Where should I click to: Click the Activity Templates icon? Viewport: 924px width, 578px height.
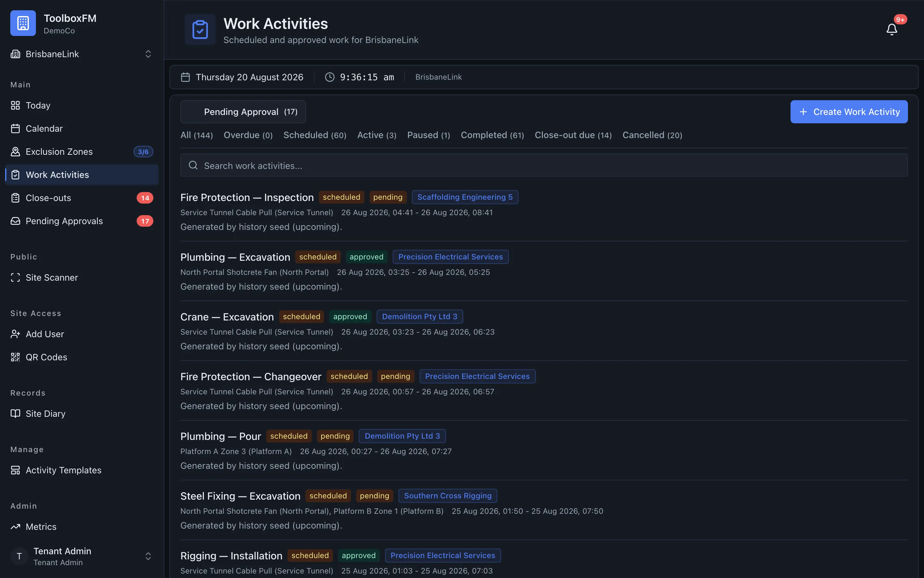click(15, 470)
